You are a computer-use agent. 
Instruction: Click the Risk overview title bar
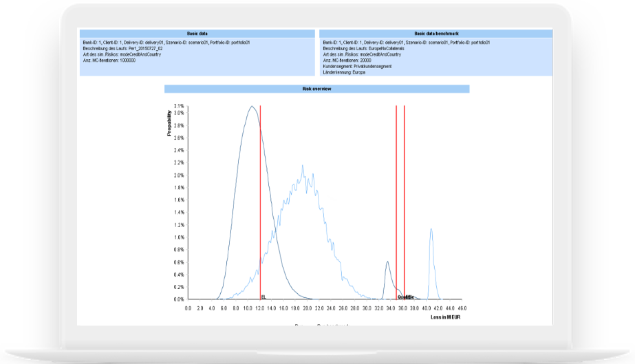(x=316, y=89)
